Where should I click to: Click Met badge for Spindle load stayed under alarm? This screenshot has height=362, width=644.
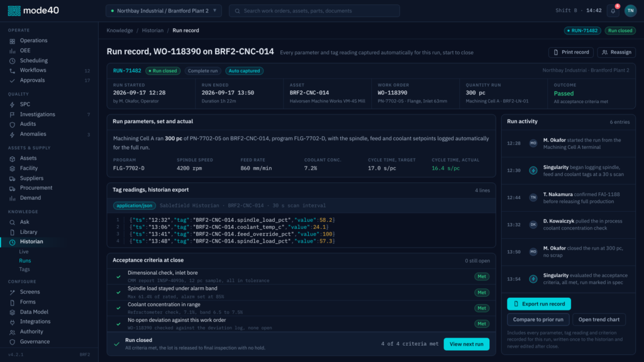pos(481,293)
